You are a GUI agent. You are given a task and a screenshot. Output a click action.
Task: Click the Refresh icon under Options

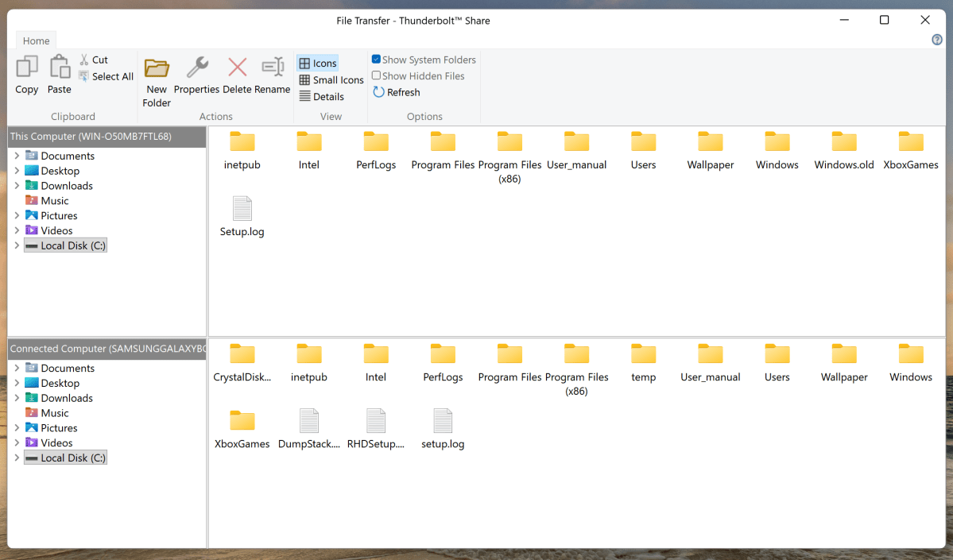pos(396,92)
